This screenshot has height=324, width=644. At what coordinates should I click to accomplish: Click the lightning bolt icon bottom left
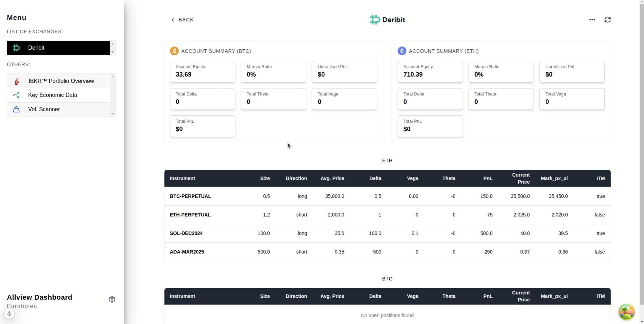click(9, 314)
